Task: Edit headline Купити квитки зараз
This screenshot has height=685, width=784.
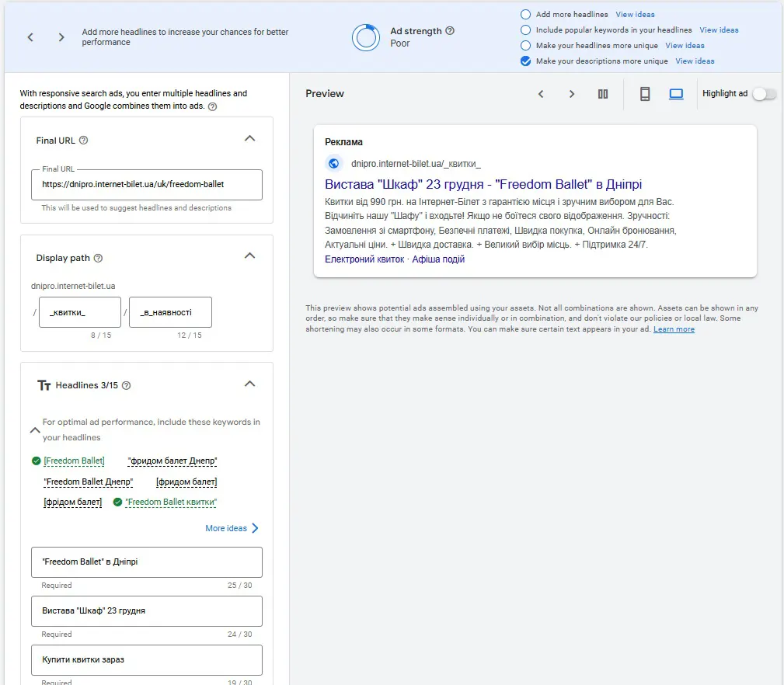Action: [147, 660]
